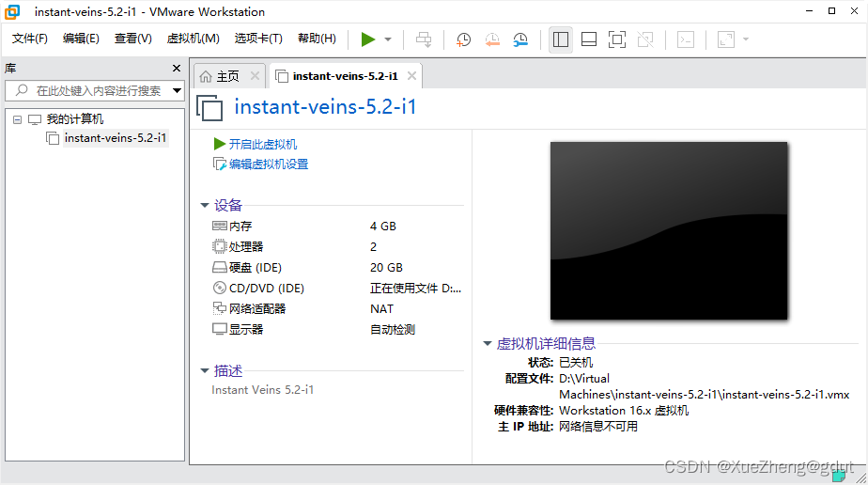Click the 20 GB disk value

tap(386, 268)
